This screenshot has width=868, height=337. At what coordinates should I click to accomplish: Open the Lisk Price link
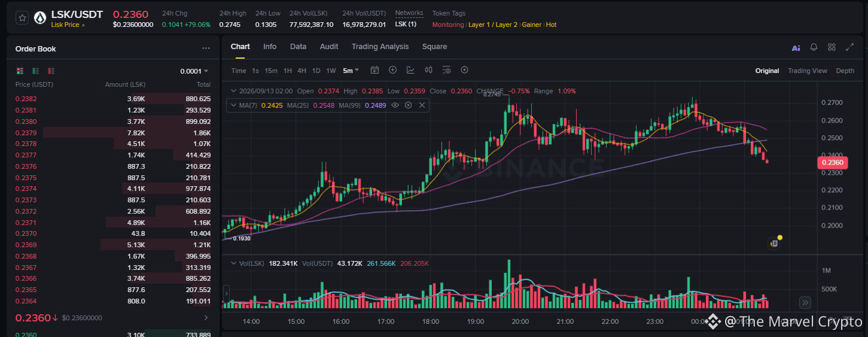pyautogui.click(x=68, y=25)
